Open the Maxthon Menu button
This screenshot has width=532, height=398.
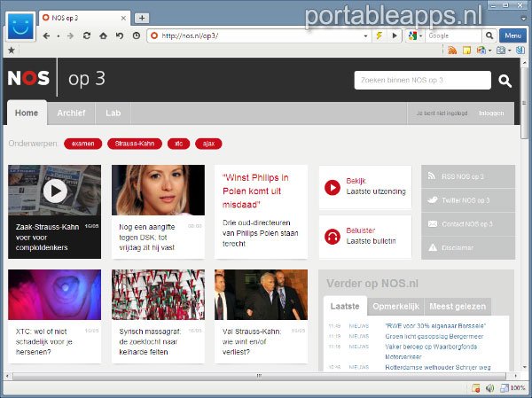[x=512, y=35]
